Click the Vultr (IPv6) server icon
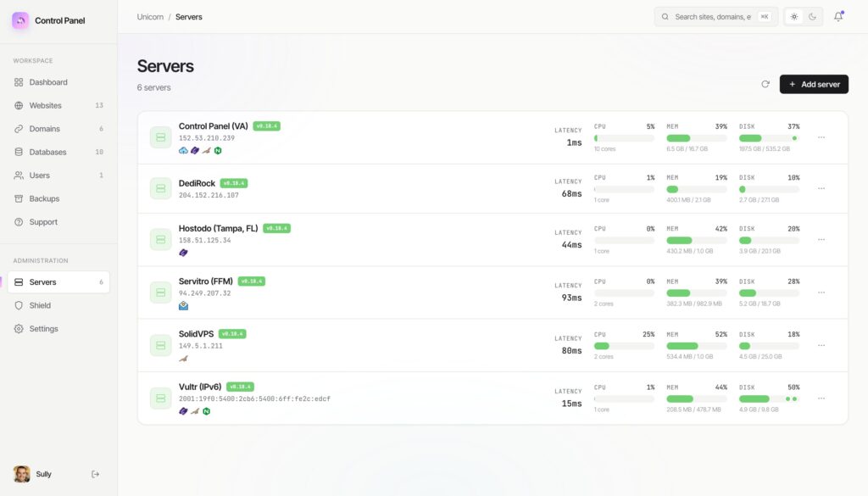868x496 pixels. pyautogui.click(x=160, y=398)
